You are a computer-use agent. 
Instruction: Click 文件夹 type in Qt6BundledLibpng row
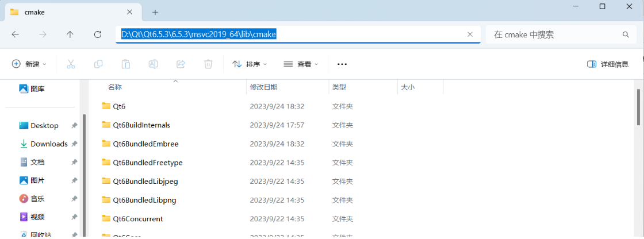343,200
